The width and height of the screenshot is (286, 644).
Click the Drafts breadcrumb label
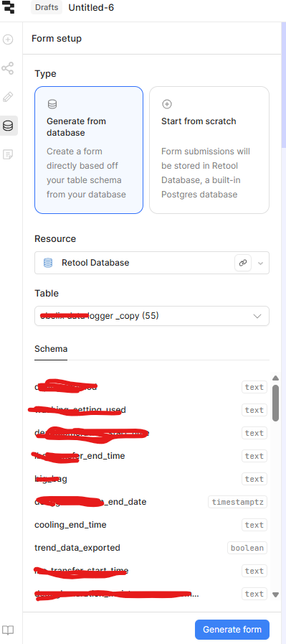click(47, 7)
